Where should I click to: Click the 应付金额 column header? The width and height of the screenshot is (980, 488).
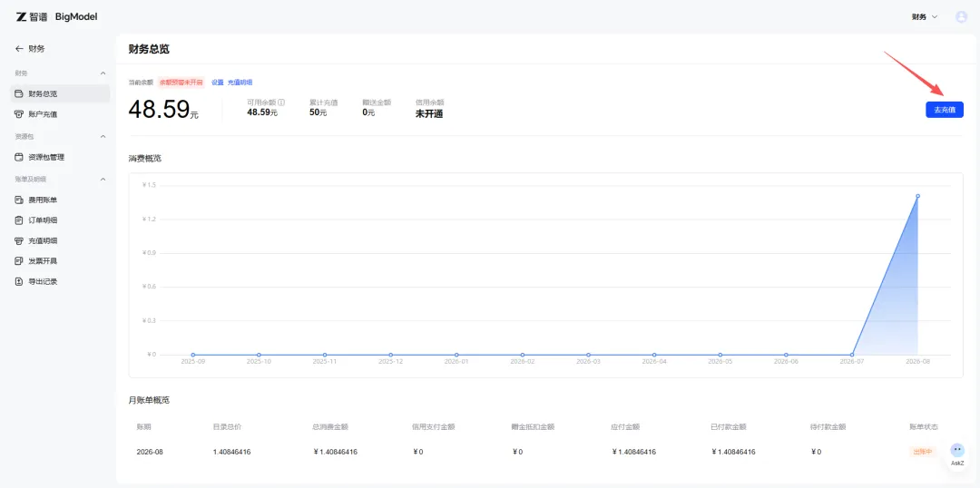(625, 426)
